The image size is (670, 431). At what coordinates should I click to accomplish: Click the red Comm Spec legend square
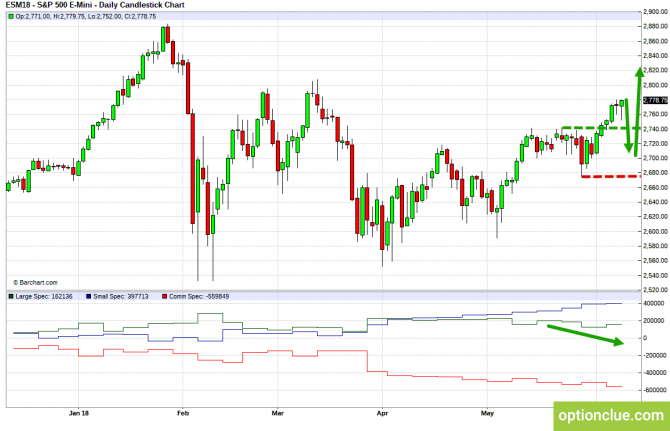tap(165, 296)
